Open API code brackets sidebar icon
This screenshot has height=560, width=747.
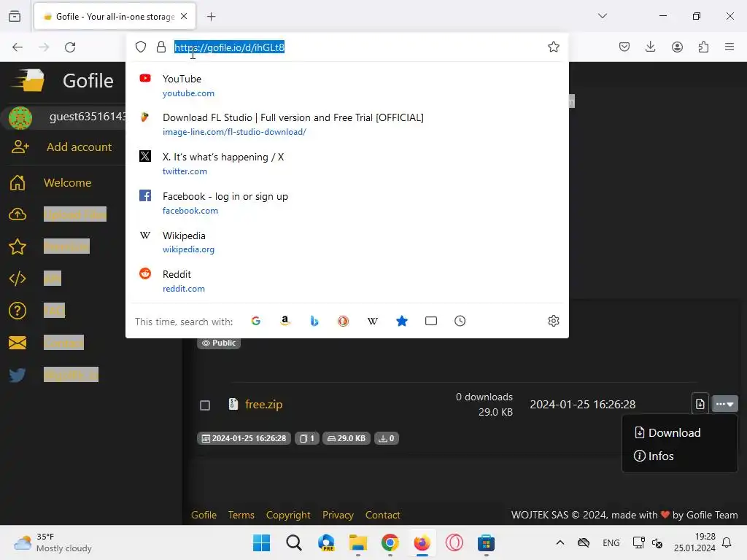18,279
